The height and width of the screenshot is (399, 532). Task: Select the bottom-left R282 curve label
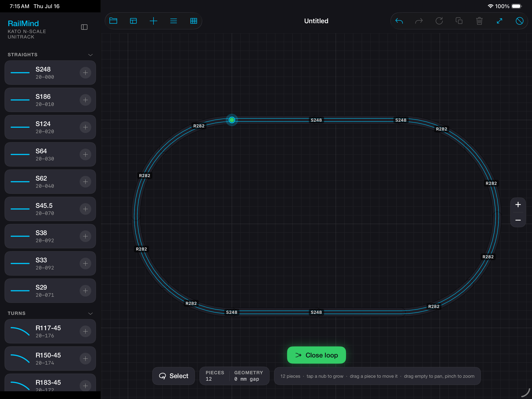point(191,303)
